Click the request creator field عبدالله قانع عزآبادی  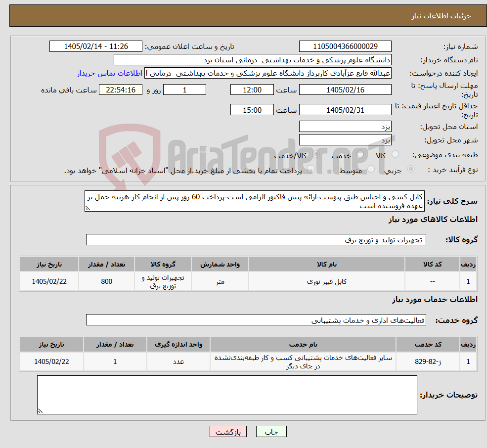[x=267, y=73]
